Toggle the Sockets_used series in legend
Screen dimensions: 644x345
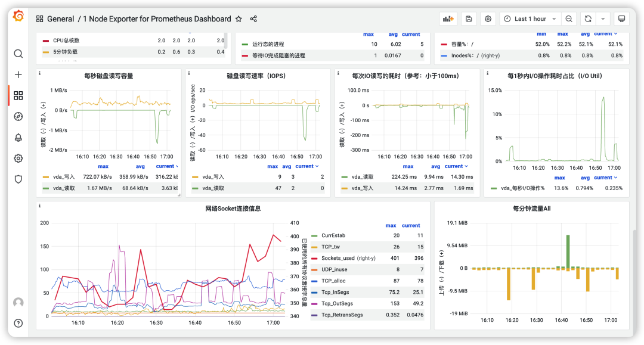[338, 258]
